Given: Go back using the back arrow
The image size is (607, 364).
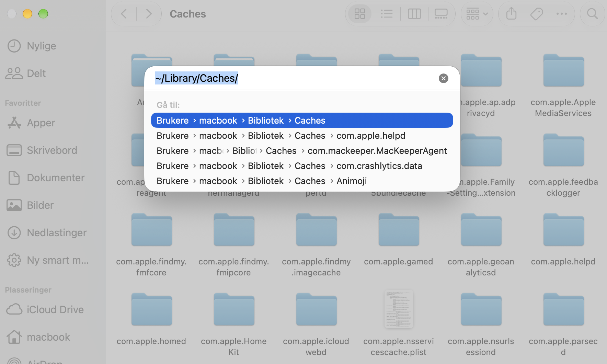Looking at the screenshot, I should coord(124,14).
